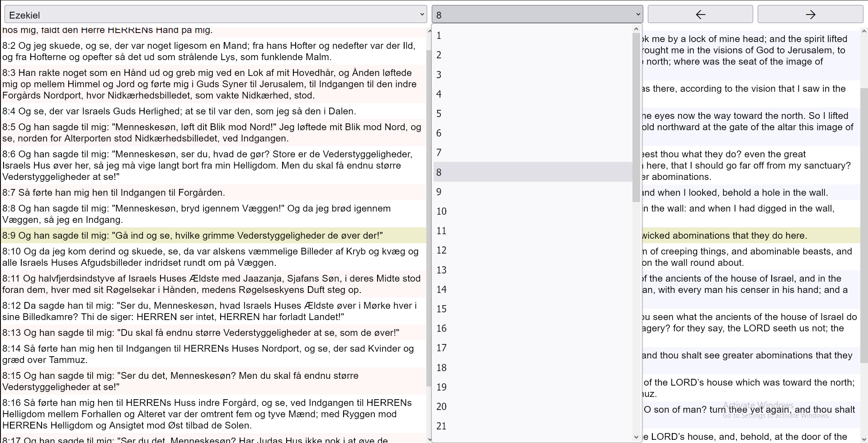Click highlighted English 'wicked abominations' verse
Viewport: 868px width, 443px height.
point(750,236)
